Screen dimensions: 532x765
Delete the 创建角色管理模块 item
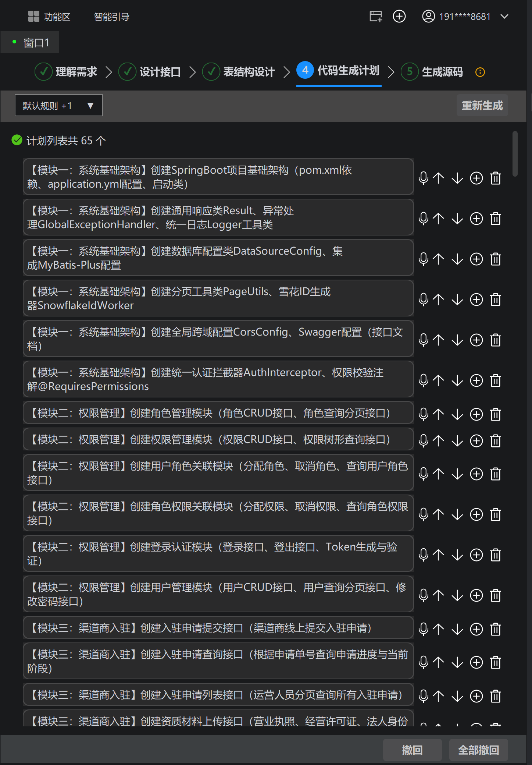pyautogui.click(x=496, y=414)
